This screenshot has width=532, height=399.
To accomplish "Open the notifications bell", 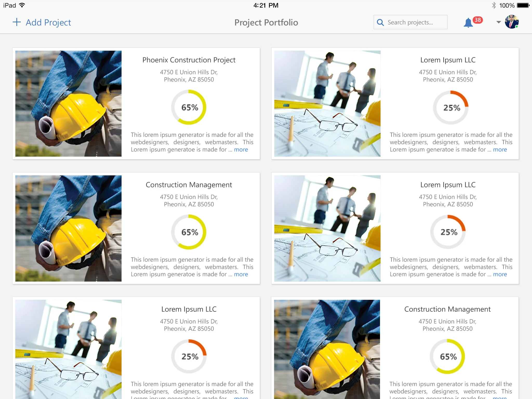I will point(468,23).
